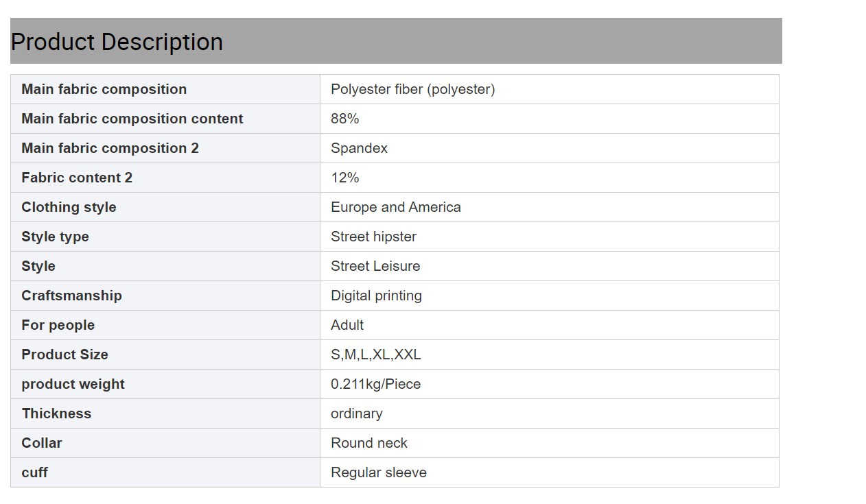Select the Digital printing value
The height and width of the screenshot is (504, 866).
point(376,296)
